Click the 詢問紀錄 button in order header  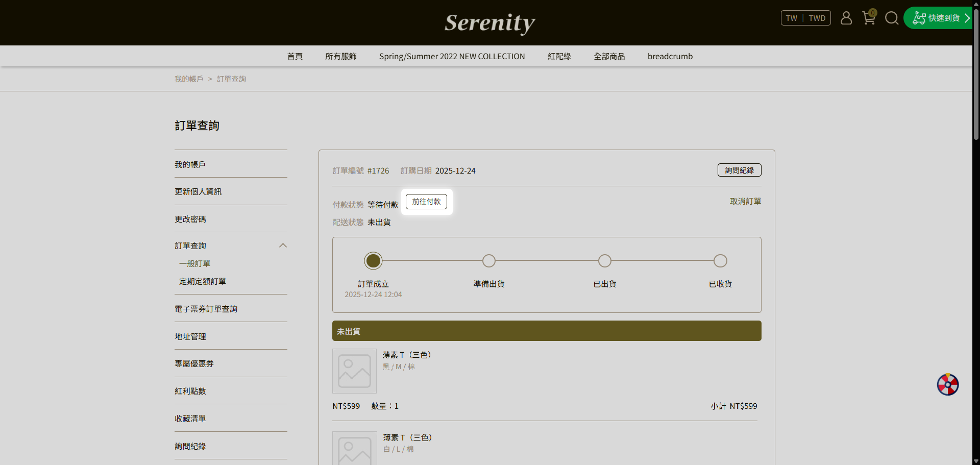[x=739, y=170]
